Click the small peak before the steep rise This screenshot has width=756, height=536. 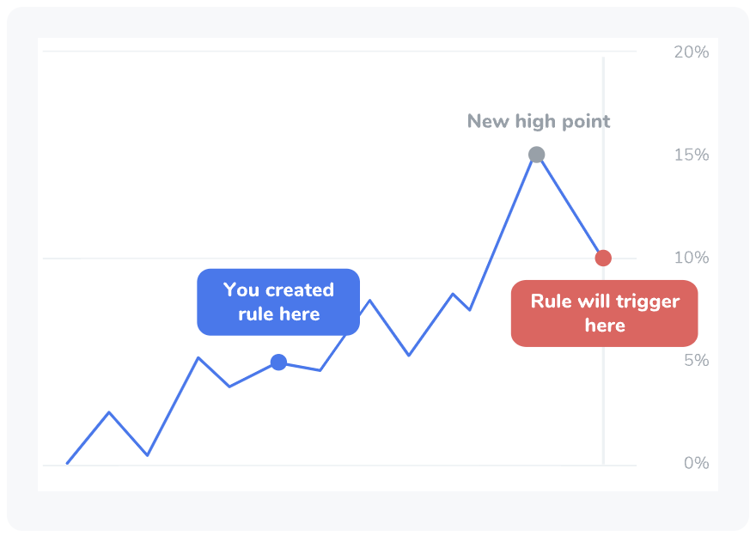coord(454,294)
